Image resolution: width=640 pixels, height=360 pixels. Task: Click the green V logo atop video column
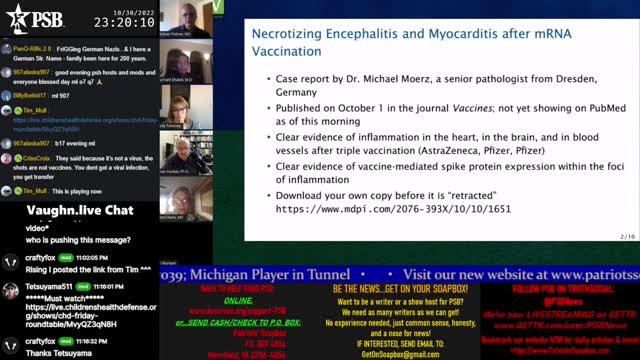[218, 7]
